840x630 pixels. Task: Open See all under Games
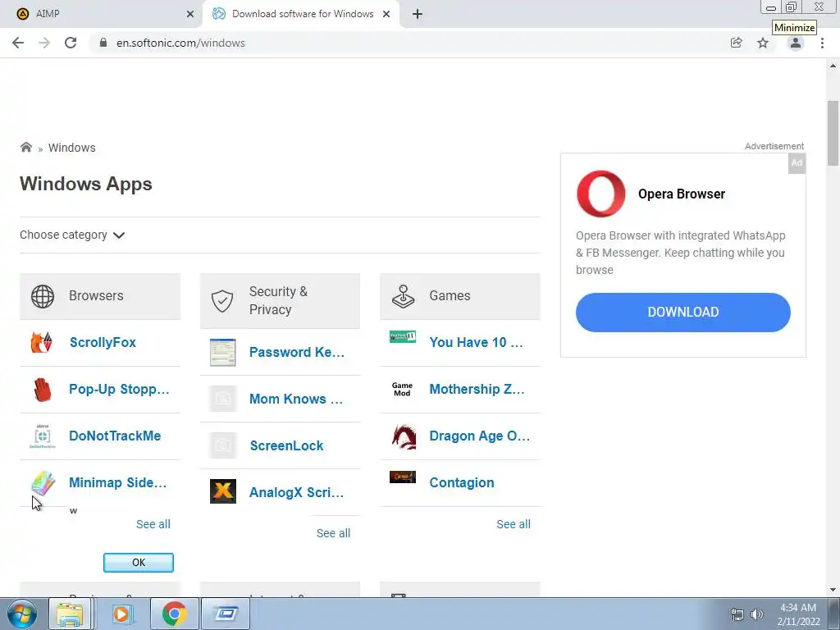point(514,524)
